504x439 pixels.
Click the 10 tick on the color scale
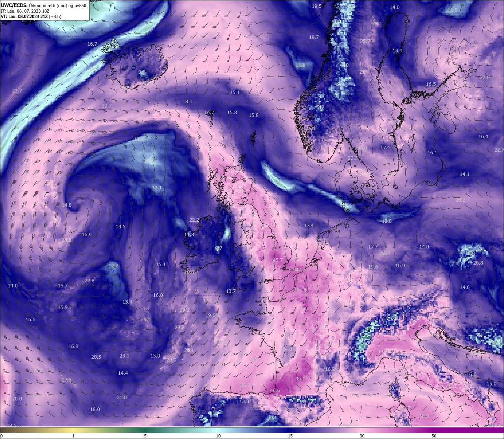tap(218, 436)
